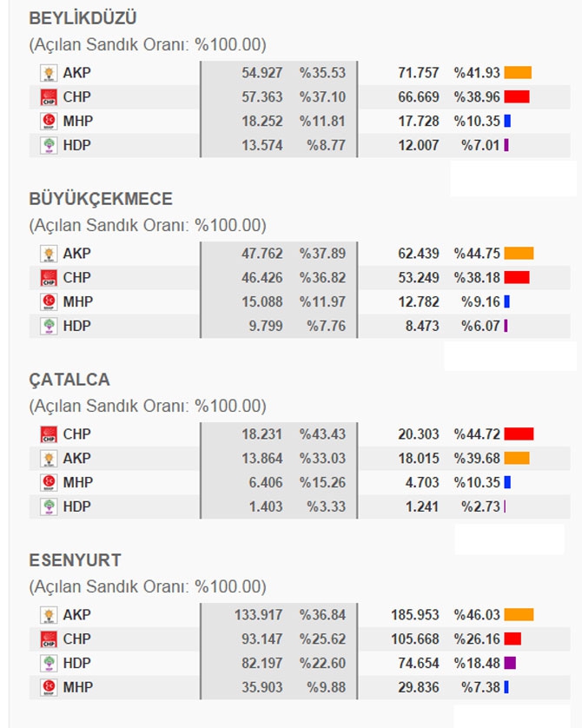Open the BEYLİKDÜZÜ district heading
The width and height of the screenshot is (582, 728).
(83, 18)
